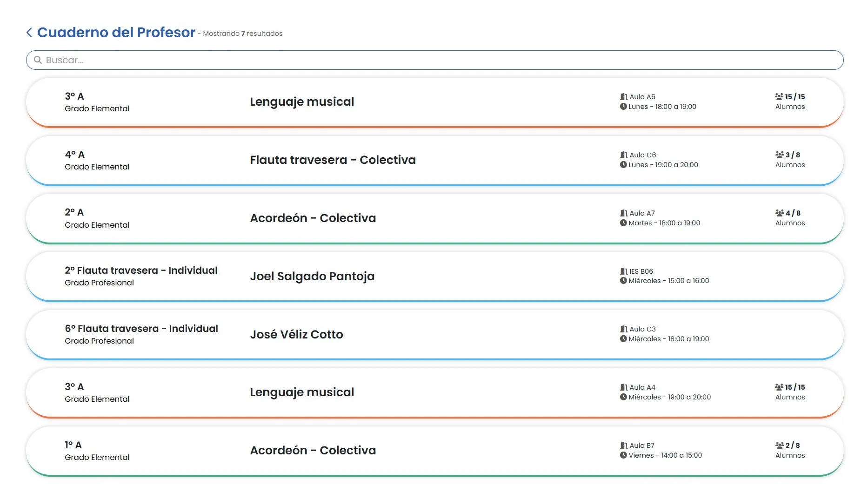
Task: Click the clock icon on the Flauta travesera - Colectiva card
Action: [623, 164]
